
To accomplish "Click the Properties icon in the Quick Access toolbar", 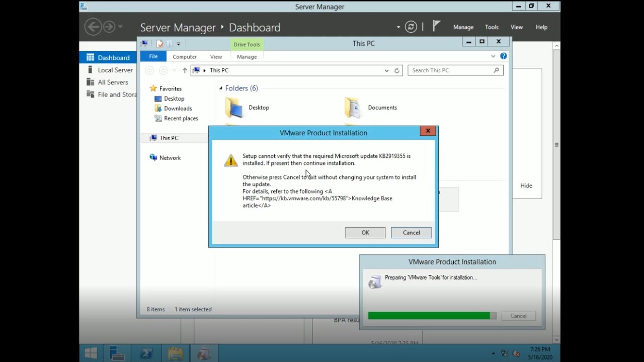I will click(x=159, y=44).
